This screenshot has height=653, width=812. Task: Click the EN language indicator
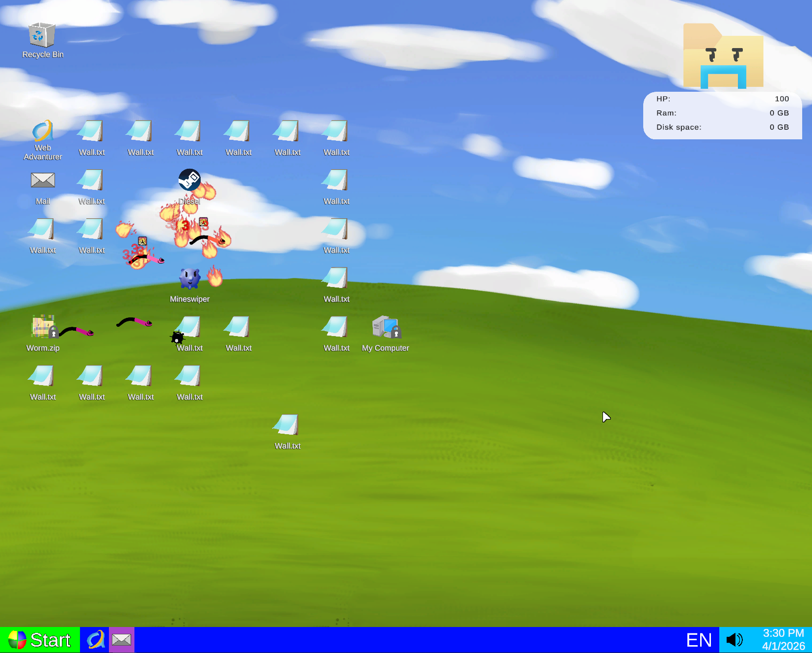click(699, 640)
